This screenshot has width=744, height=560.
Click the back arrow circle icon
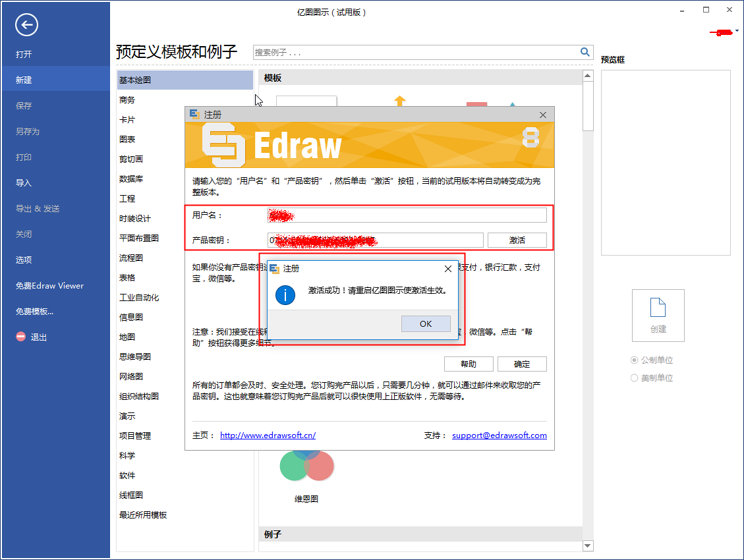pos(27,25)
